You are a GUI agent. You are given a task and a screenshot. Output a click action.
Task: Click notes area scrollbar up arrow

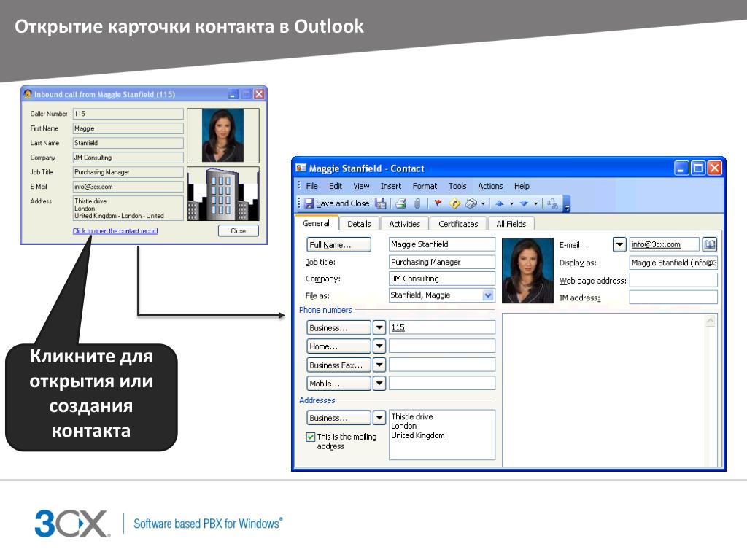711,321
